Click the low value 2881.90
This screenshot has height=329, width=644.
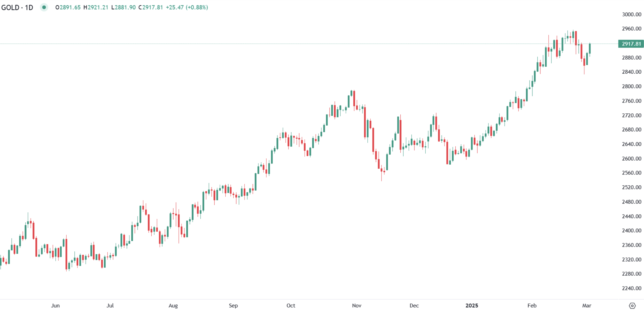click(125, 7)
